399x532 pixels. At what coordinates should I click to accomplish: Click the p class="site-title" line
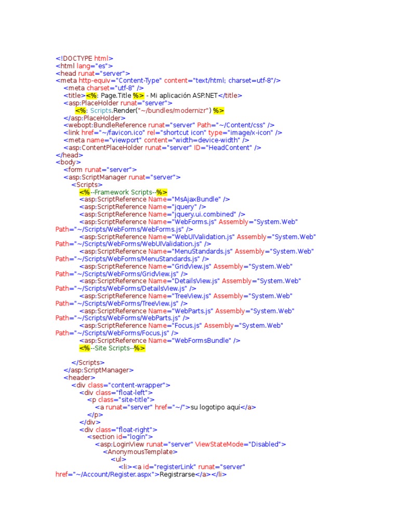pyautogui.click(x=121, y=400)
